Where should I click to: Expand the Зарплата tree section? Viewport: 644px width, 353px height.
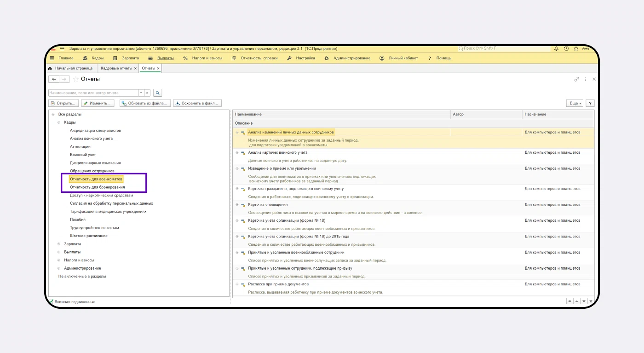59,244
